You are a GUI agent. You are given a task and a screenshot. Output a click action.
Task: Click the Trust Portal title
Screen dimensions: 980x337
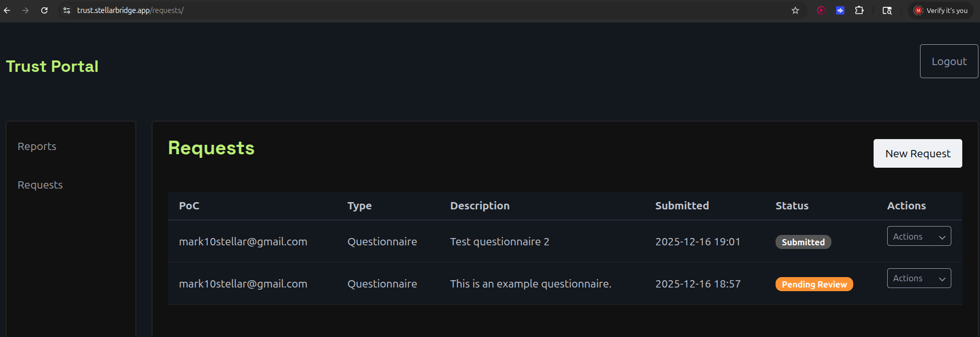click(x=52, y=67)
